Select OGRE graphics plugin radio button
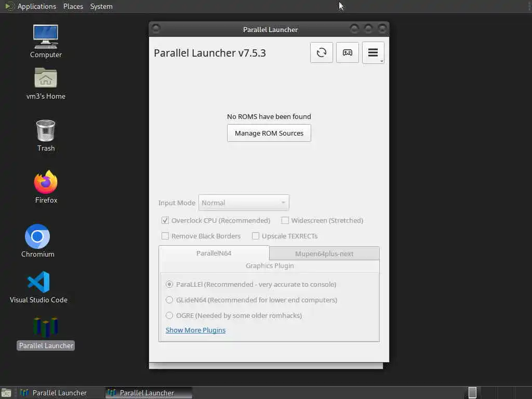 (x=169, y=315)
